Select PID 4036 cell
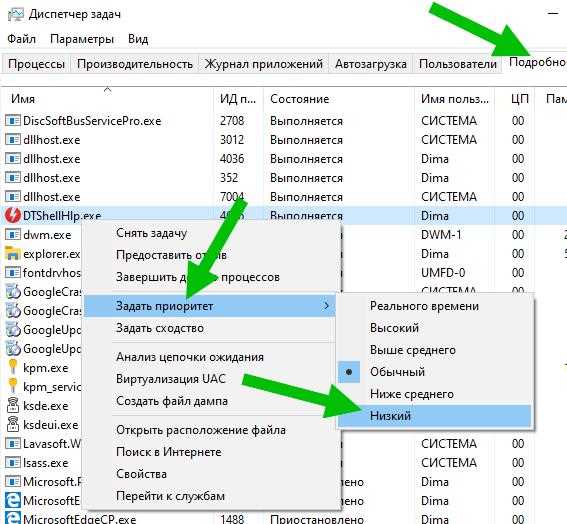Screen dimensions: 567x524 (x=232, y=158)
